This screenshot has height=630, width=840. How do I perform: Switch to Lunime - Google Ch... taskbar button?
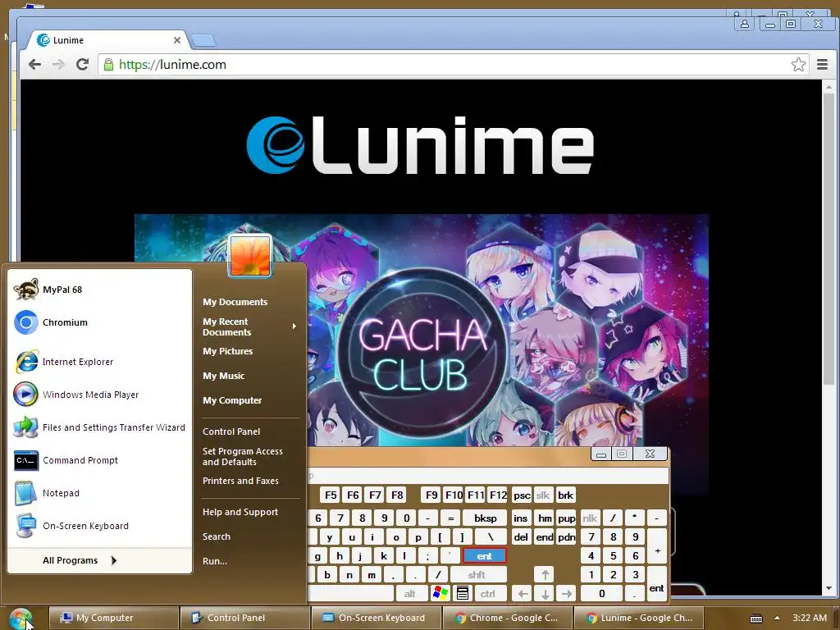pos(638,619)
